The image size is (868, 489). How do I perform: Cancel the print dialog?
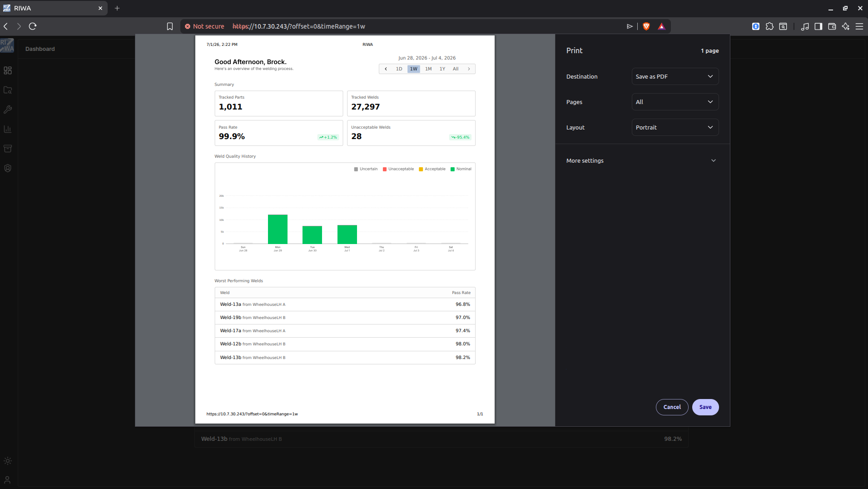pyautogui.click(x=672, y=407)
